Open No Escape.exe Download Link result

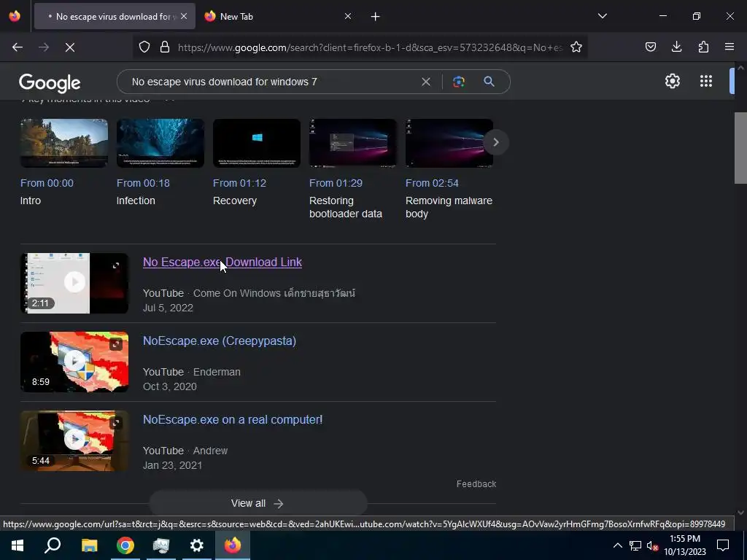tap(222, 262)
